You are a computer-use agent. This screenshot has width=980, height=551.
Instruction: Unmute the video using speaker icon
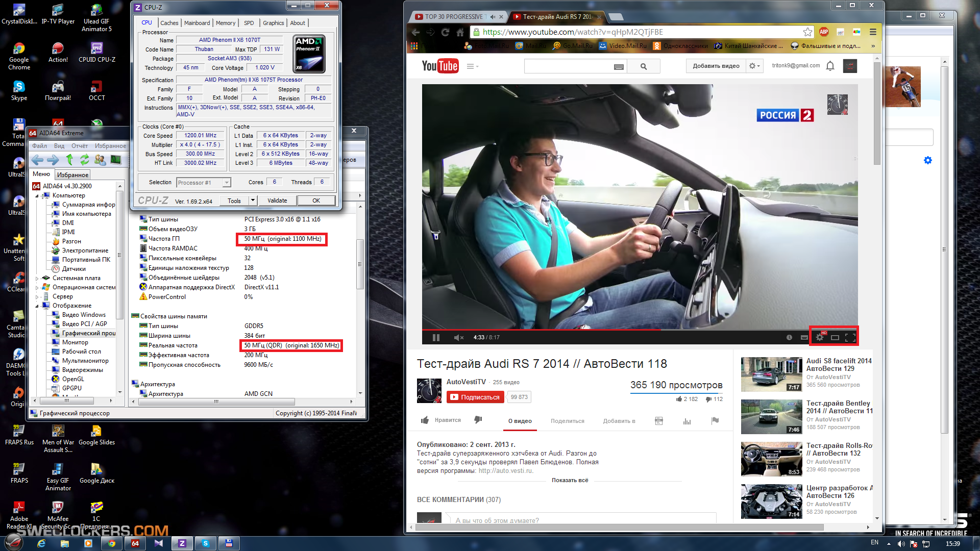click(x=458, y=337)
